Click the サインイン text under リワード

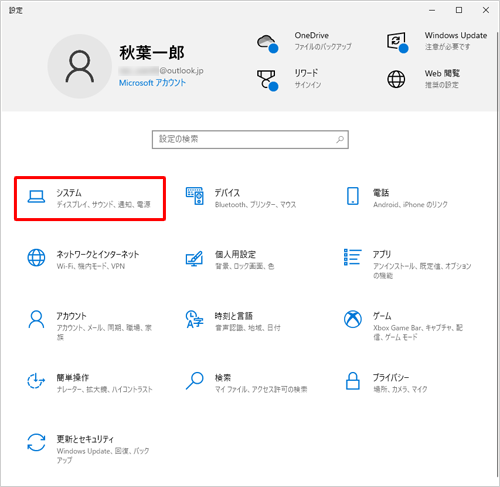(x=308, y=85)
